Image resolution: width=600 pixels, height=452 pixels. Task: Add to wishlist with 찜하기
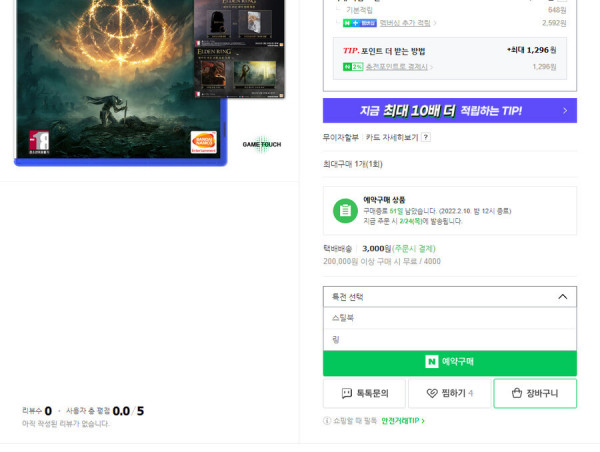[450, 393]
